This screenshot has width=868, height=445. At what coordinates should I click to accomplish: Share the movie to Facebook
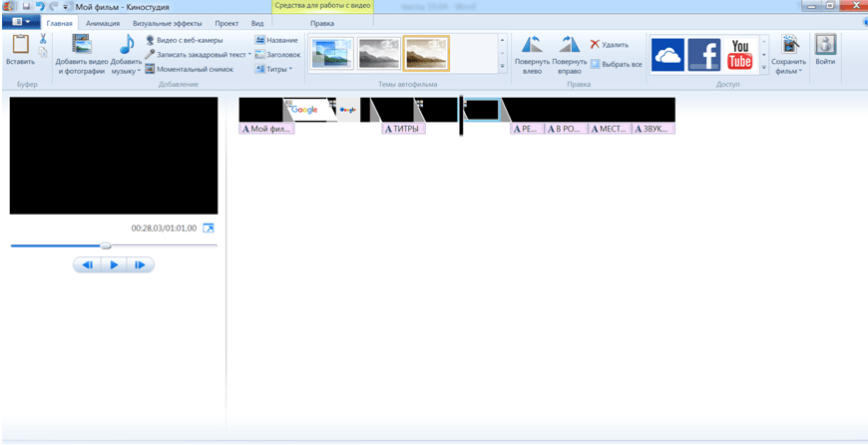[x=703, y=55]
